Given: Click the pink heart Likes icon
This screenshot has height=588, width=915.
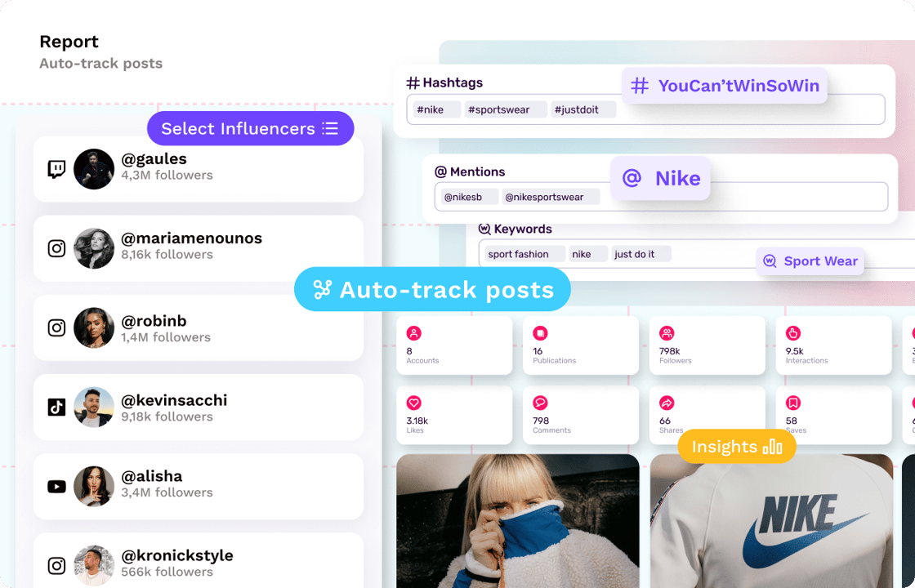Looking at the screenshot, I should [414, 403].
